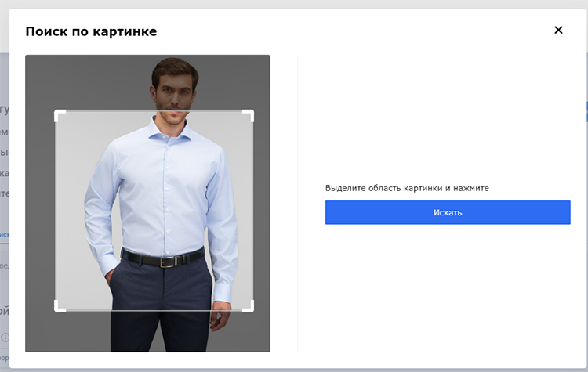
Task: Click the dimmed area left of crop frame
Action: [x=40, y=211]
